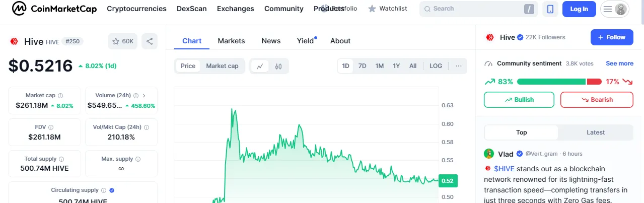Click the search keyboard shortcut slash icon
Image resolution: width=644 pixels, height=203 pixels.
pos(529,9)
